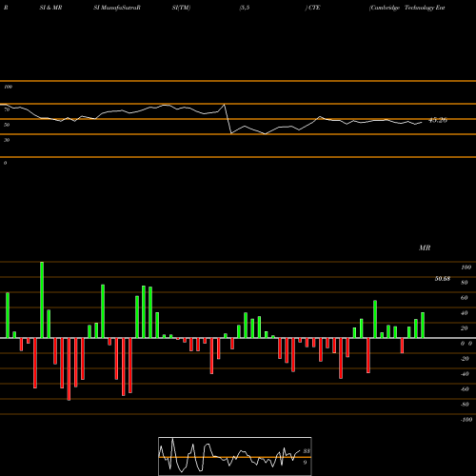Click the '60' label on the MR axis
The image size is (476, 476).
pyautogui.click(x=465, y=298)
